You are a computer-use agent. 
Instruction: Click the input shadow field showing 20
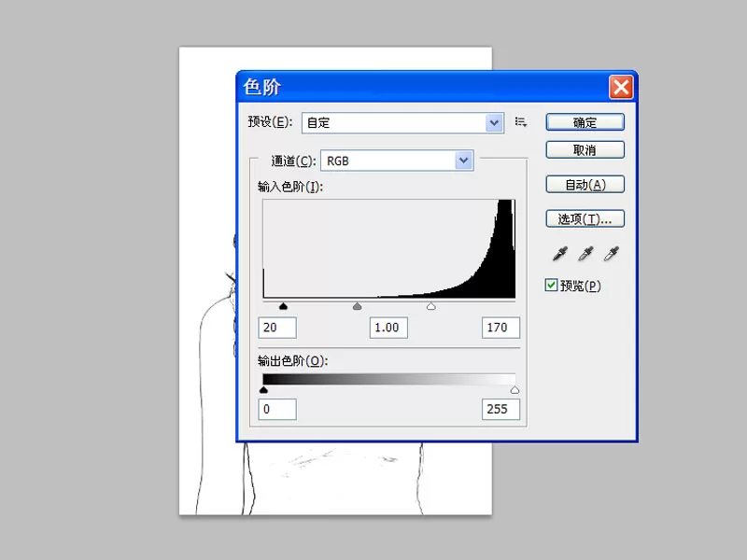coord(277,328)
